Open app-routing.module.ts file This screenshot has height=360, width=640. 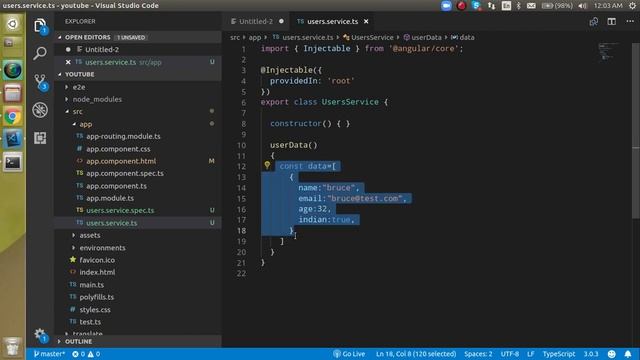pyautogui.click(x=123, y=136)
